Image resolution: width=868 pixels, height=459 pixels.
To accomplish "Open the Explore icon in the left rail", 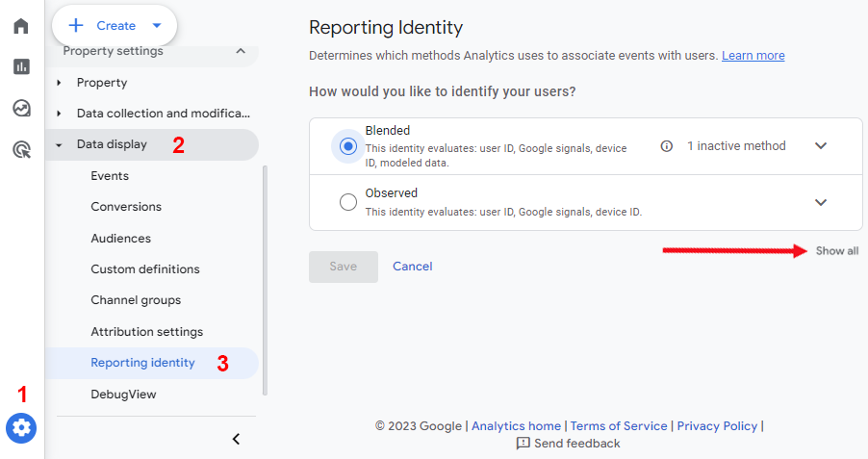I will click(x=21, y=108).
